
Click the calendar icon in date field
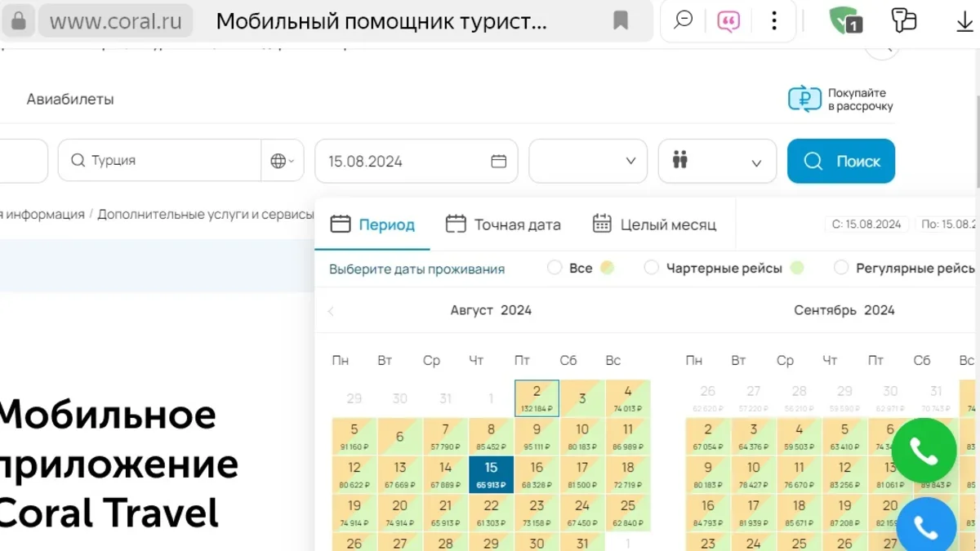tap(498, 161)
